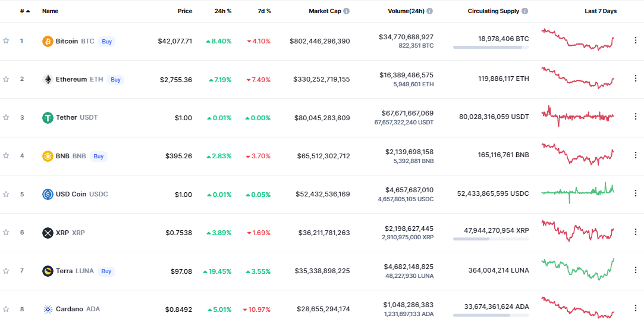Star Tether to add to watchlist
Screen dimensions: 644x322
6,117
